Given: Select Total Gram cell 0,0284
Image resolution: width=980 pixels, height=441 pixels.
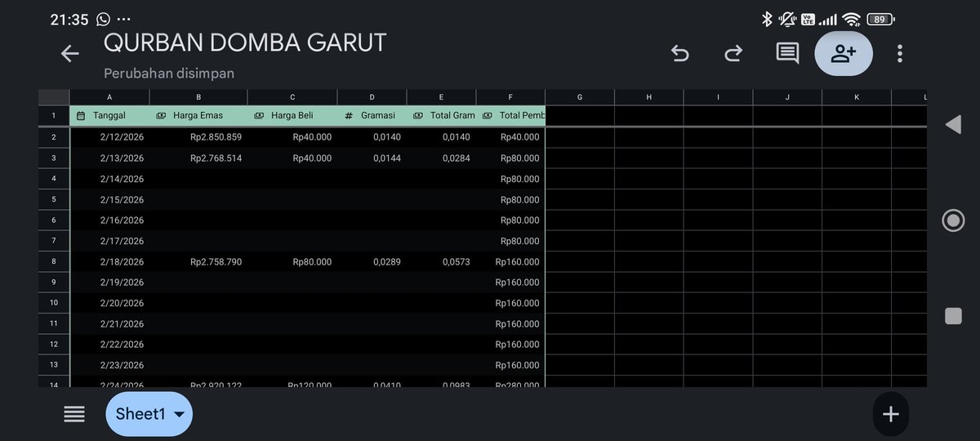Looking at the screenshot, I should [x=441, y=158].
